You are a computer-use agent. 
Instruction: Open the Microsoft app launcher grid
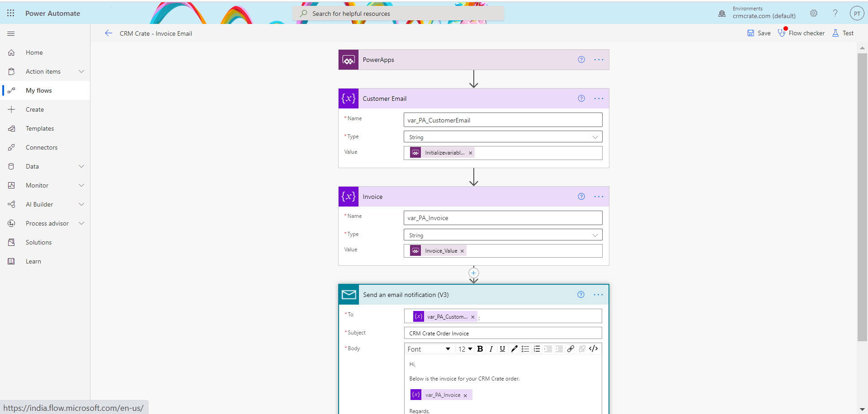10,13
